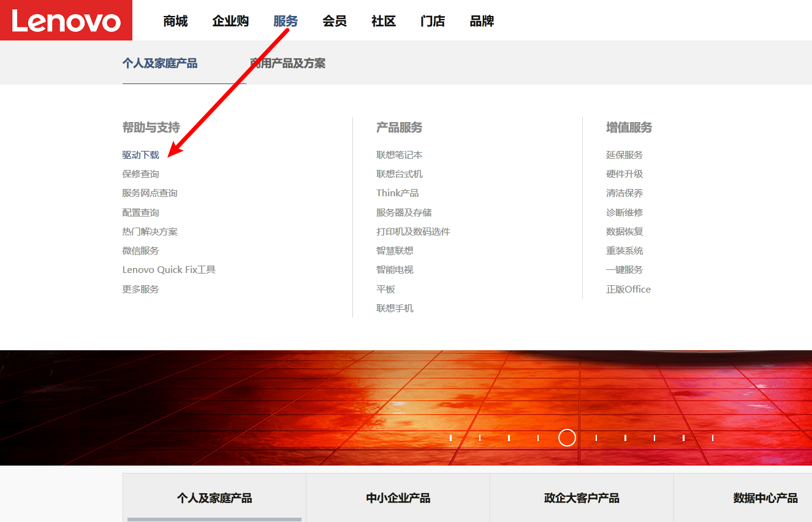Open 联想台式机 product service

click(x=400, y=174)
